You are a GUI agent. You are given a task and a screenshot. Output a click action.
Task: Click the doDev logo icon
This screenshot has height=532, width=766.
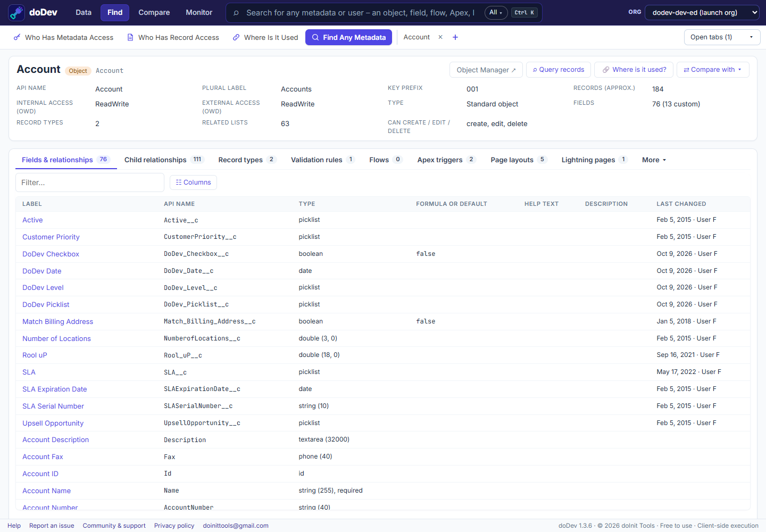coord(16,13)
